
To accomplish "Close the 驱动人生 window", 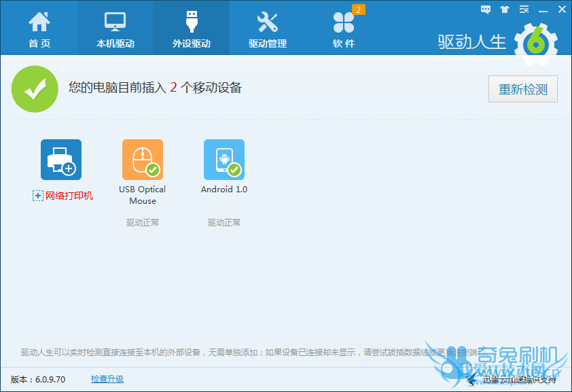I will tap(562, 10).
